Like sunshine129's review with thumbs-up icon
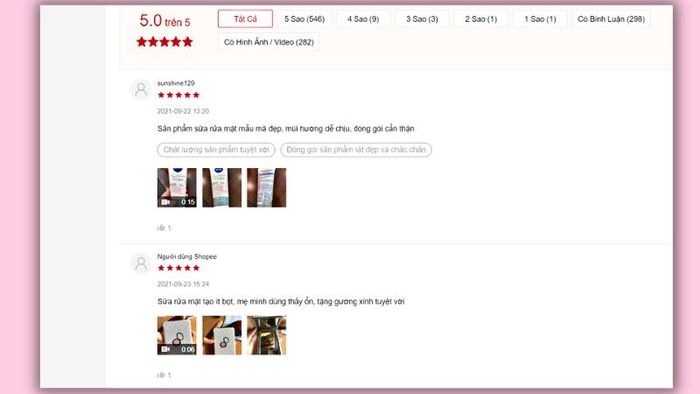This screenshot has width=700, height=394. [x=161, y=228]
